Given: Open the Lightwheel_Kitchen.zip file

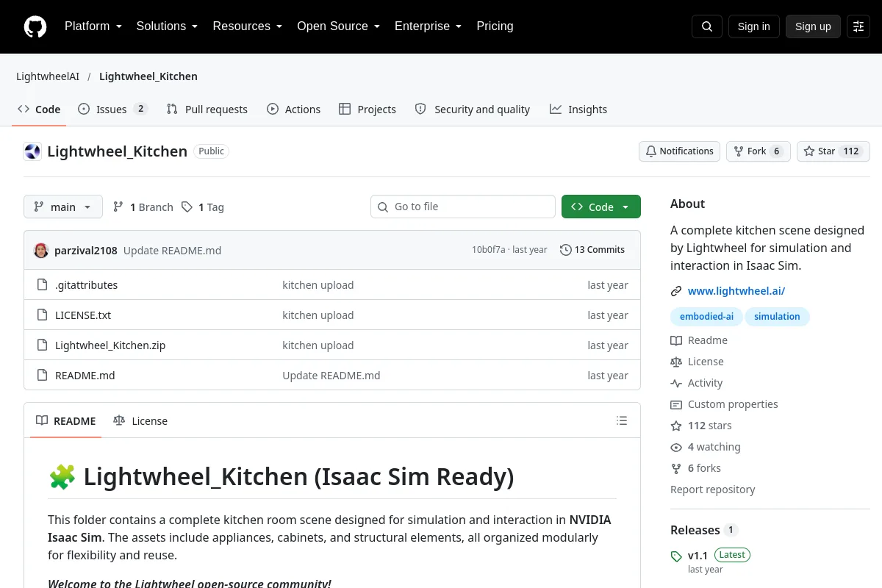Looking at the screenshot, I should (x=110, y=345).
